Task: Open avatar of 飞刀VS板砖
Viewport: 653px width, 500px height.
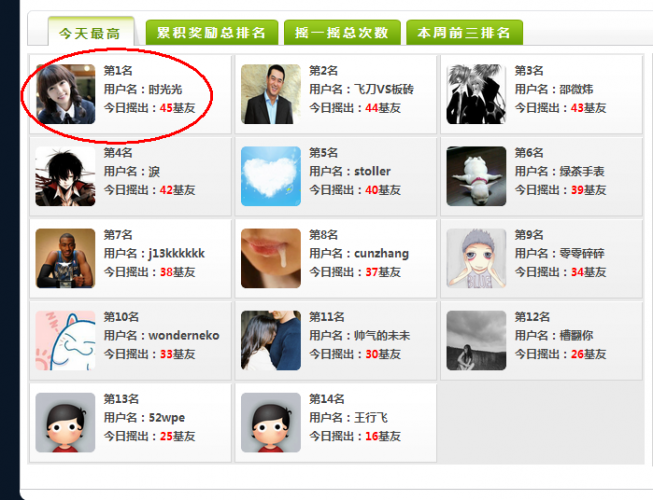Action: coord(271,94)
